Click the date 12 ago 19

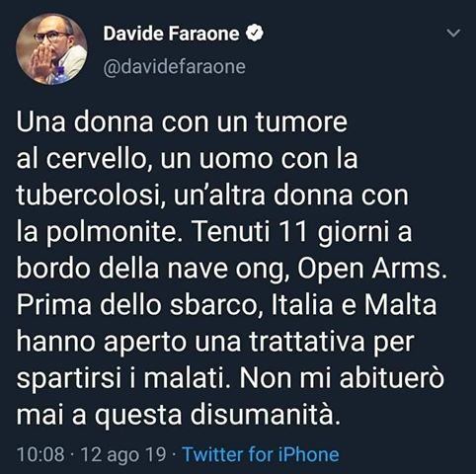pos(123,455)
